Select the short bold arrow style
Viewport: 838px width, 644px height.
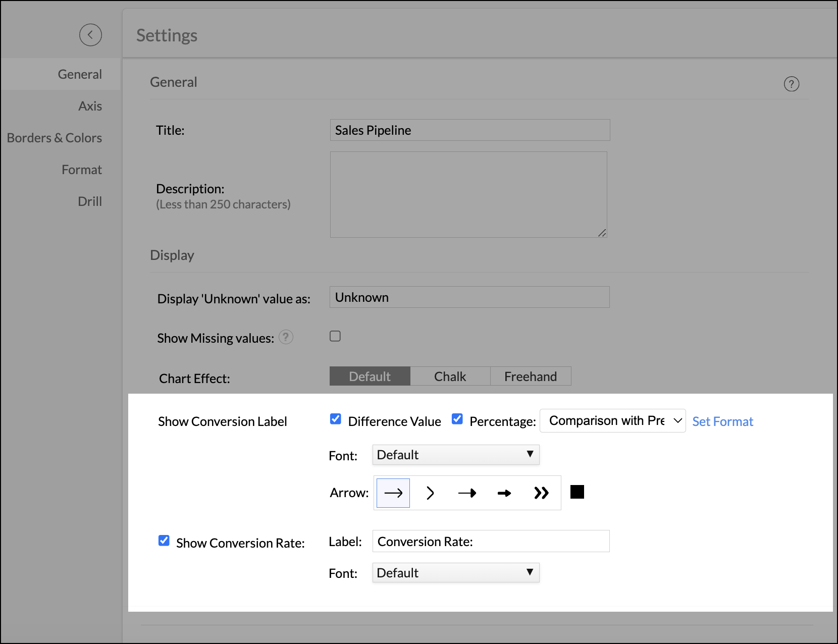504,493
